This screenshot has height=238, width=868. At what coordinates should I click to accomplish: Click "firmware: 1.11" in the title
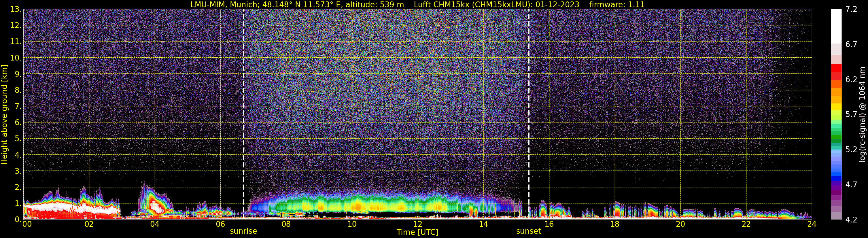[x=617, y=5]
